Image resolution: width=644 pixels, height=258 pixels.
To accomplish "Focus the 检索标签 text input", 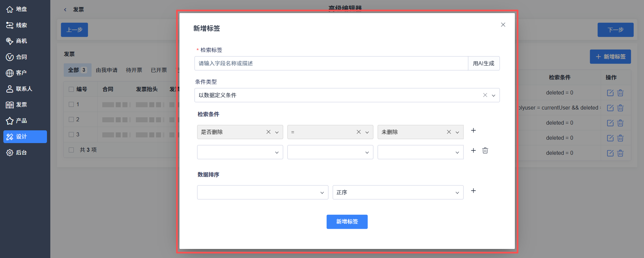I will pos(331,63).
